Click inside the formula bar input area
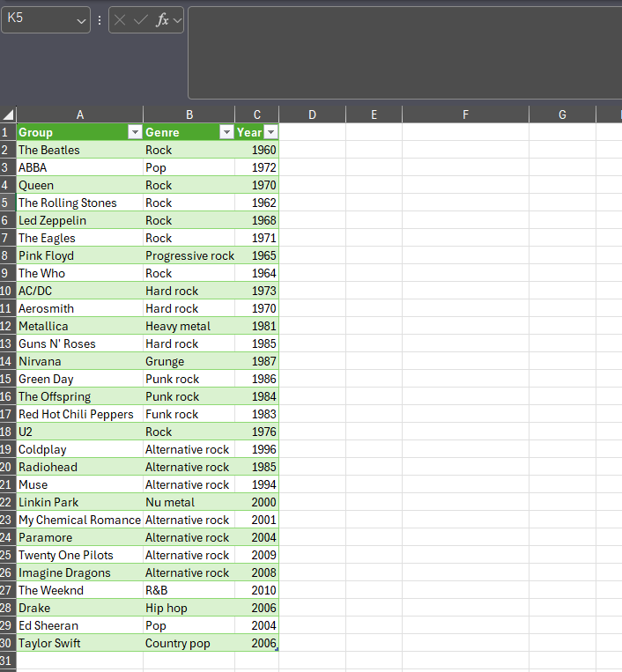The image size is (622, 672). (404, 53)
